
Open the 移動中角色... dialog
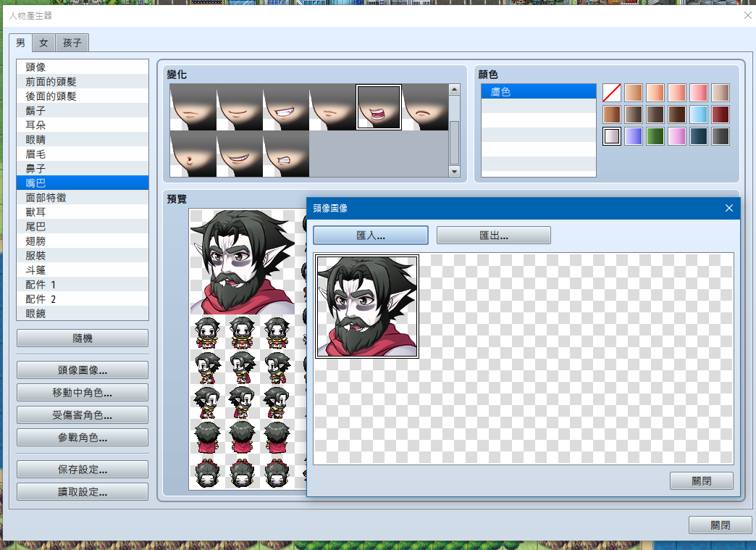coord(83,393)
